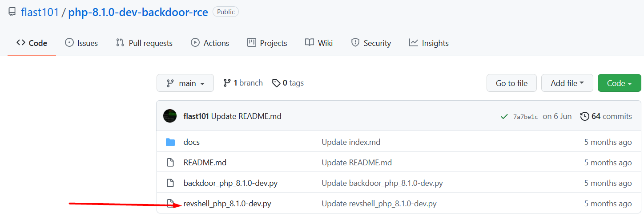Open the flast101 commit author link
644x217 pixels.
point(196,116)
